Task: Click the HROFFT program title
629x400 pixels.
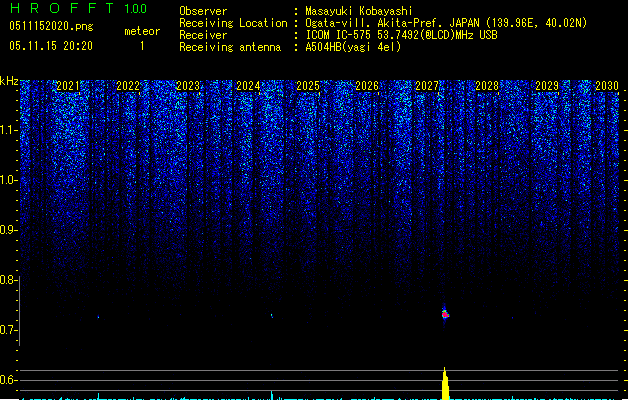Action: pos(58,9)
